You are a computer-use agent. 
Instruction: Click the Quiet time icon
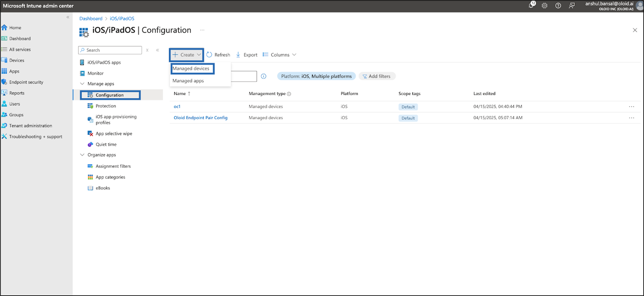(90, 144)
